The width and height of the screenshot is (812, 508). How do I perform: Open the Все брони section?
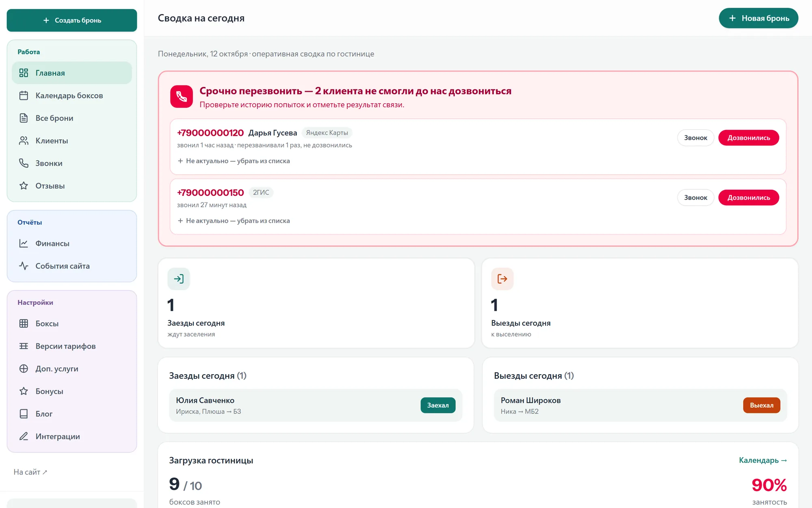pyautogui.click(x=72, y=118)
